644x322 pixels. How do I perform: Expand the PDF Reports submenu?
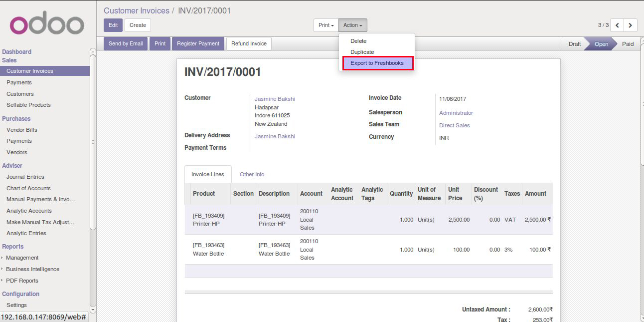(22, 281)
